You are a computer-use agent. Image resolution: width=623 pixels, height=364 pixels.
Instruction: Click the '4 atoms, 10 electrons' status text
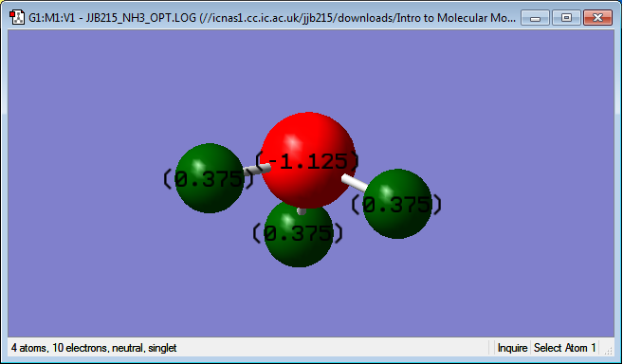point(93,348)
